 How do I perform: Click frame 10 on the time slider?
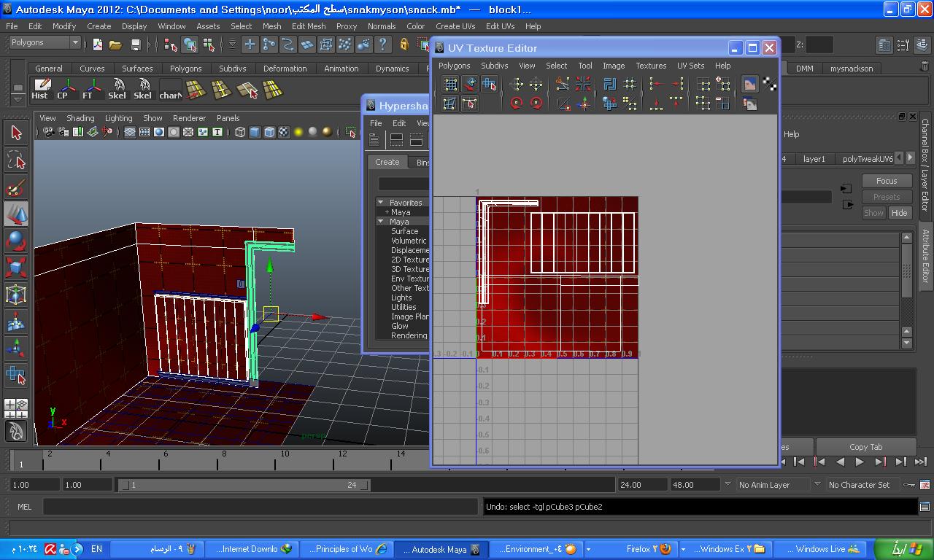[x=285, y=459]
